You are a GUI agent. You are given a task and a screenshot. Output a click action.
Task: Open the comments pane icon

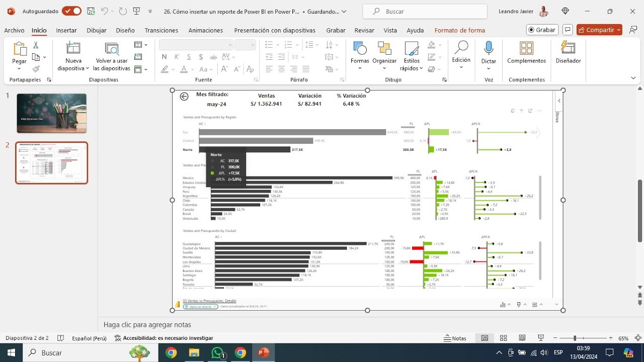568,30
